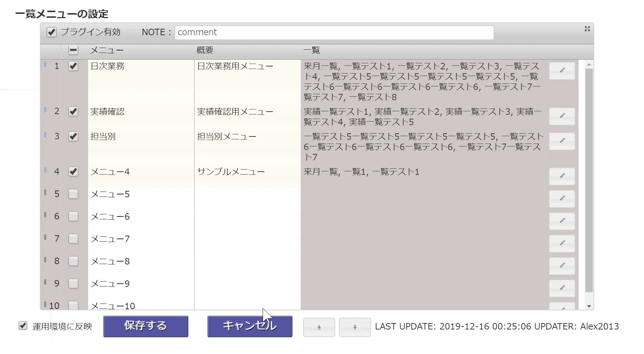Uncheck the 日次業務 row checkbox
The image size is (644, 354).
pos(73,66)
